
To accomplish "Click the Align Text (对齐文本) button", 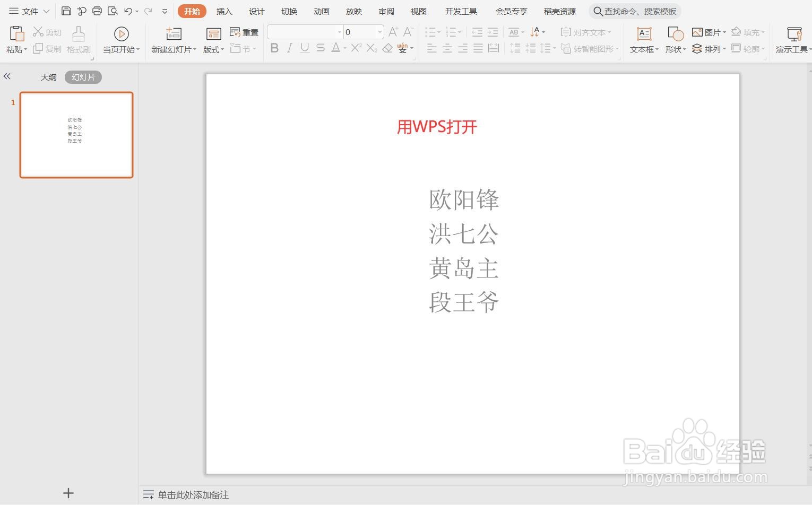I will pos(586,32).
